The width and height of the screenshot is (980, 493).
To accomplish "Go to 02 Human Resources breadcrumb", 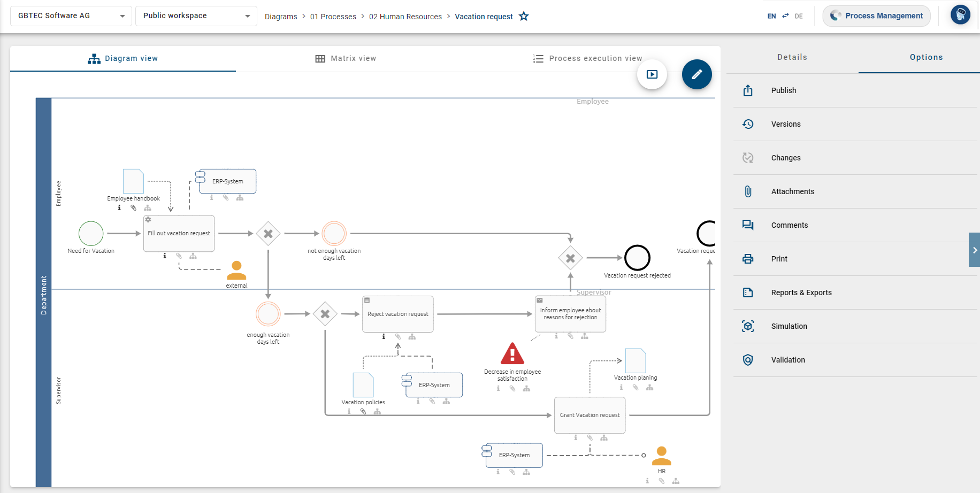I will [x=405, y=17].
